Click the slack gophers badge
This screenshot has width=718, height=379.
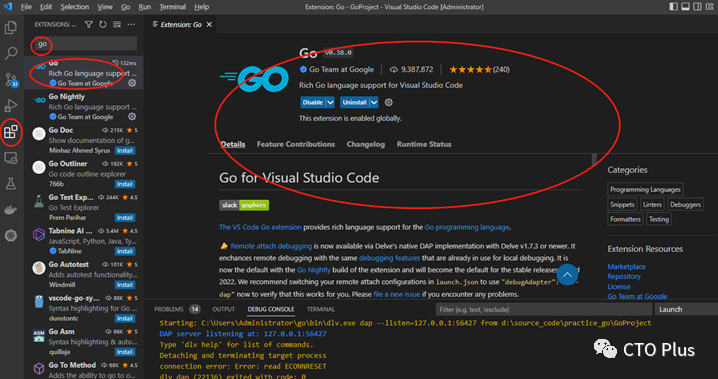pyautogui.click(x=244, y=206)
